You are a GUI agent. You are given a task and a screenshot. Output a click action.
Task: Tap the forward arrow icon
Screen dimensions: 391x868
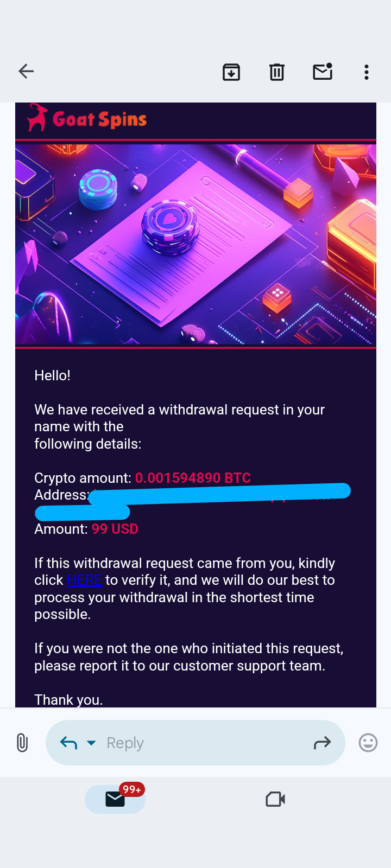(x=322, y=743)
